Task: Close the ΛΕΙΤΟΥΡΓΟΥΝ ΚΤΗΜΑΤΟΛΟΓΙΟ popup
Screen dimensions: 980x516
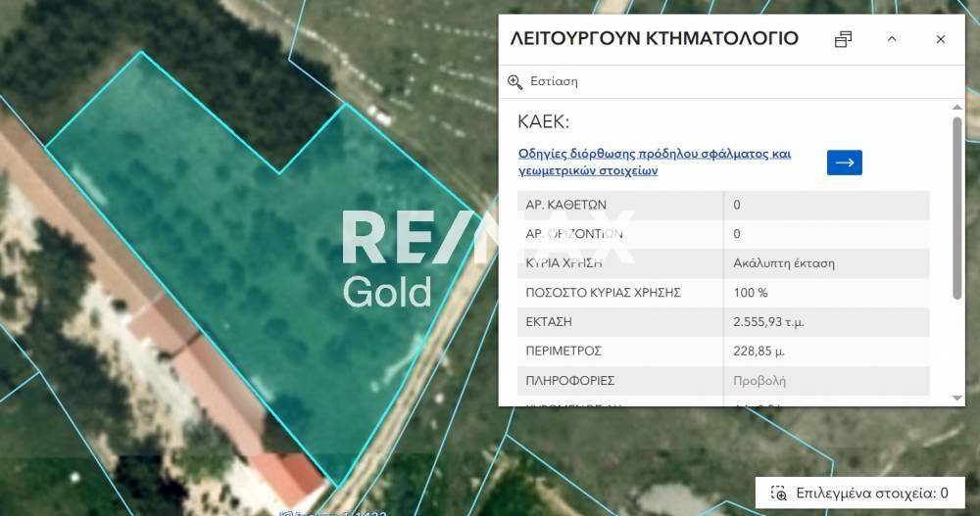Action: [941, 39]
